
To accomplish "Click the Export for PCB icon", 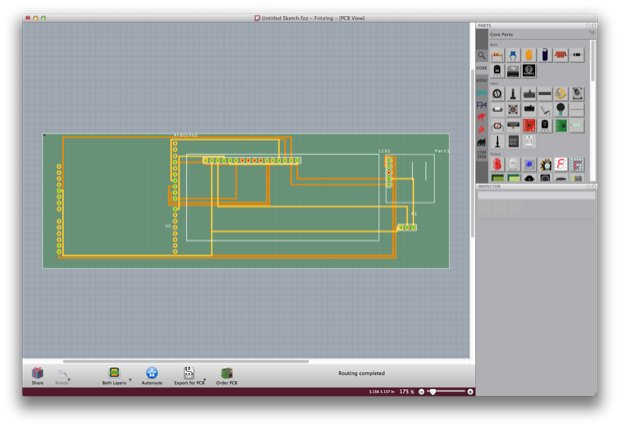I will 189,372.
